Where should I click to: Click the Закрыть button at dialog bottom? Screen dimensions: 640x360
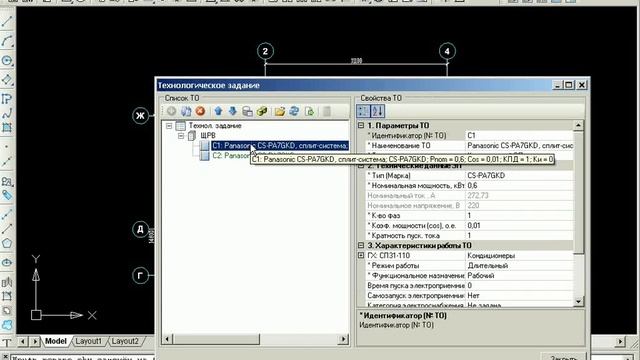564,357
